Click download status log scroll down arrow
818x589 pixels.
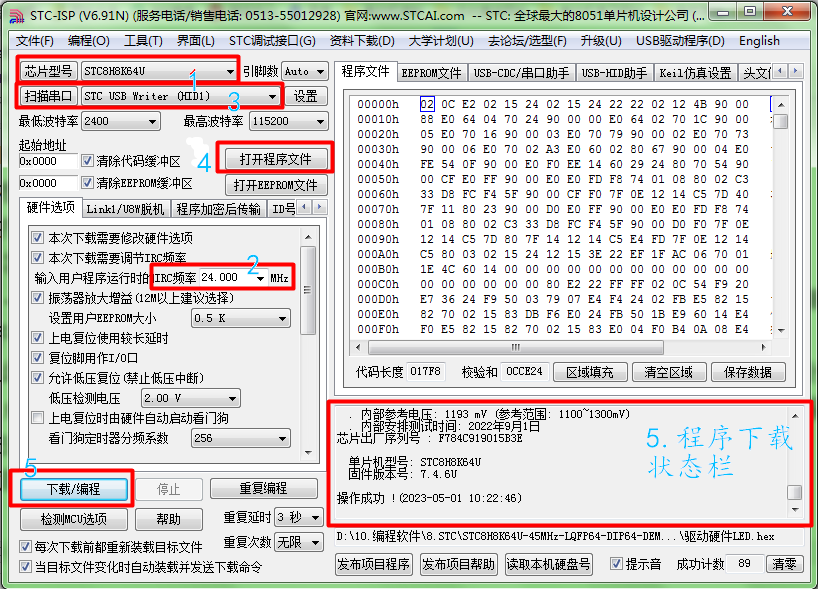coord(795,509)
